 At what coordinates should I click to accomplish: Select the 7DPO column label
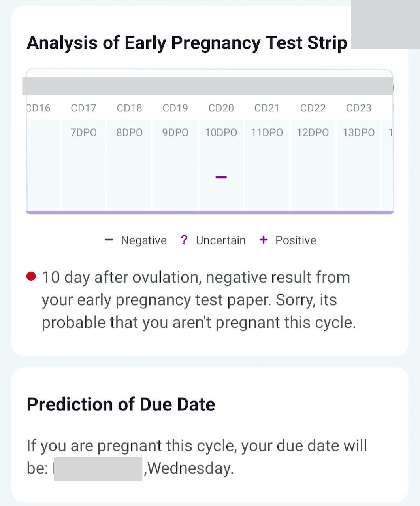[83, 132]
